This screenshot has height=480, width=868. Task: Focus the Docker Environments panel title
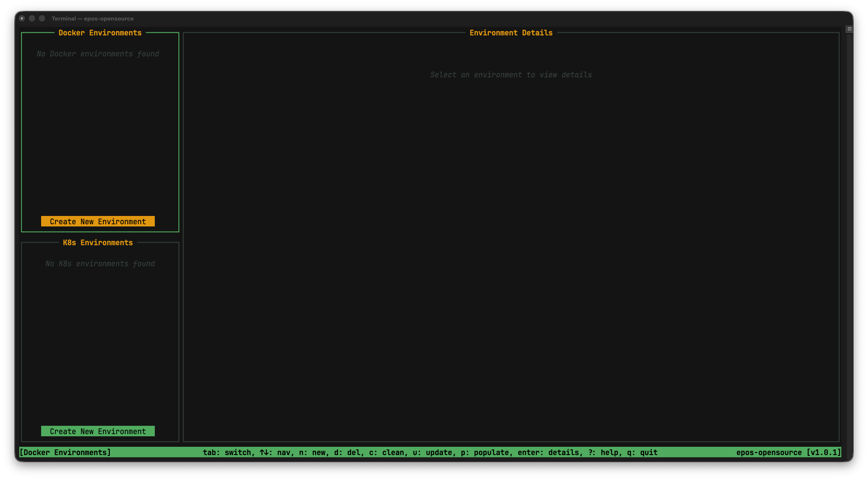coord(100,33)
